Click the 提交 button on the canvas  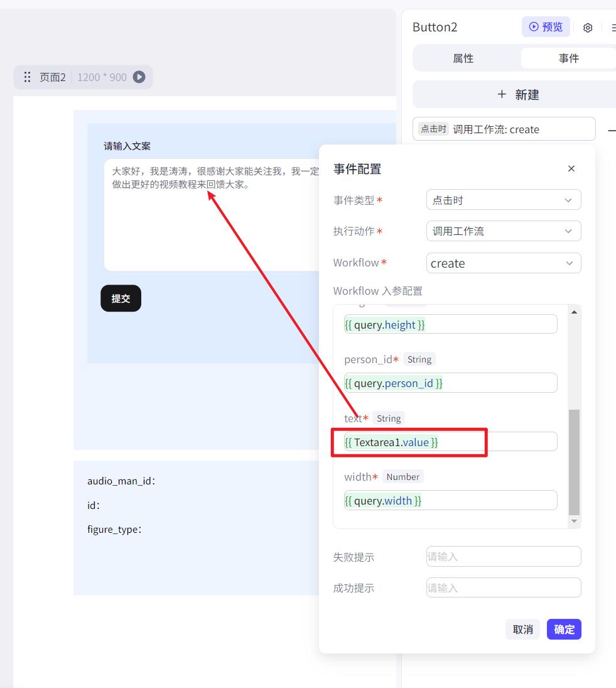[121, 298]
